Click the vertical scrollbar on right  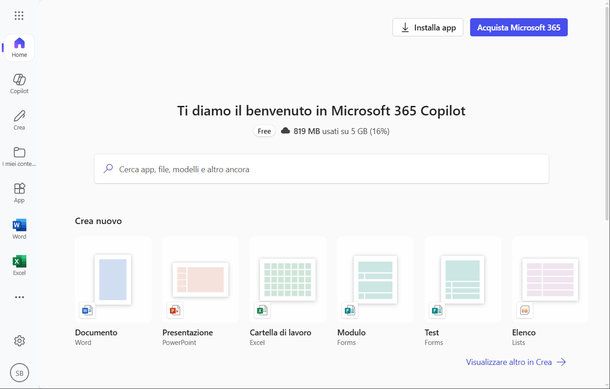tap(607, 113)
